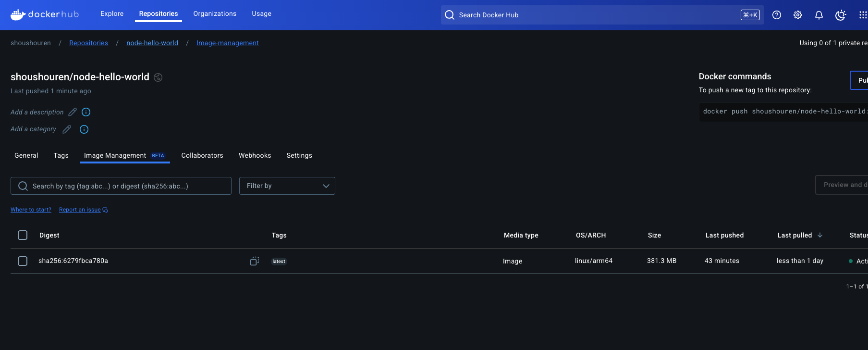
Task: Open the Repositories nav item
Action: pos(159,13)
